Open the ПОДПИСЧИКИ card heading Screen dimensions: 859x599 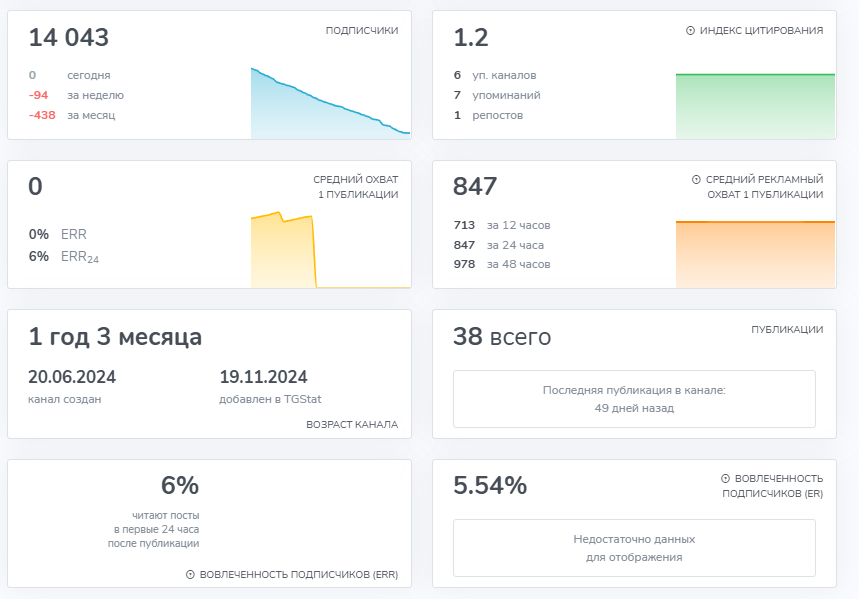pos(362,31)
